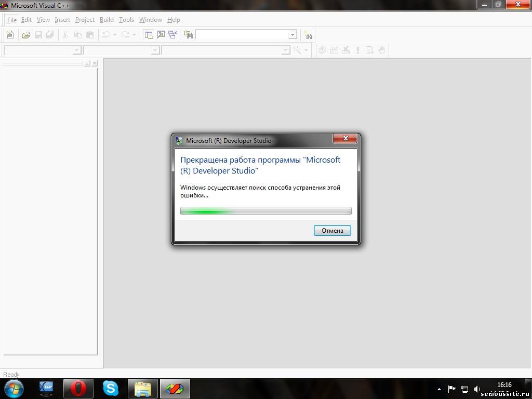Click the Workspace panel expand button
Image resolution: width=532 pixels, height=399 pixels.
click(87, 63)
